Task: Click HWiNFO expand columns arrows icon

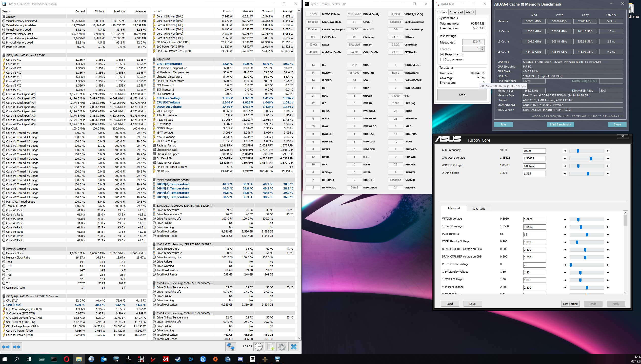Action: [6, 347]
